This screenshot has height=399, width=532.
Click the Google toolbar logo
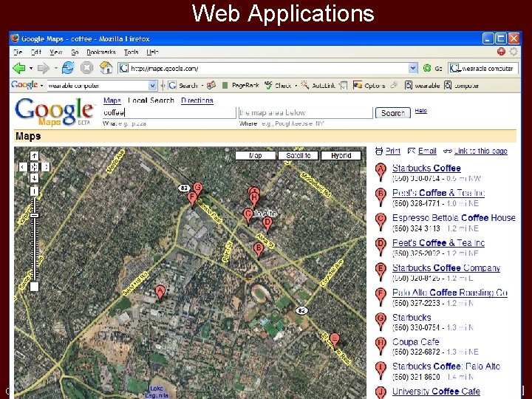pyautogui.click(x=24, y=85)
